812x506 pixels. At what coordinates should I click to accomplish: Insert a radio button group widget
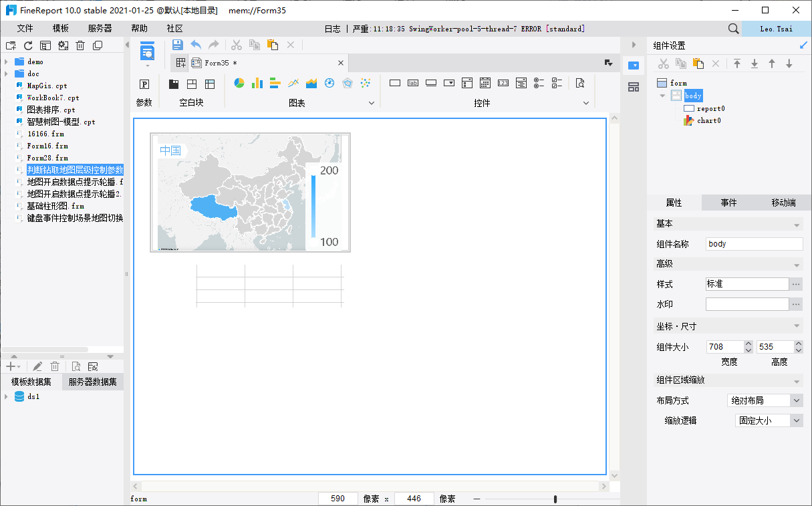[539, 84]
